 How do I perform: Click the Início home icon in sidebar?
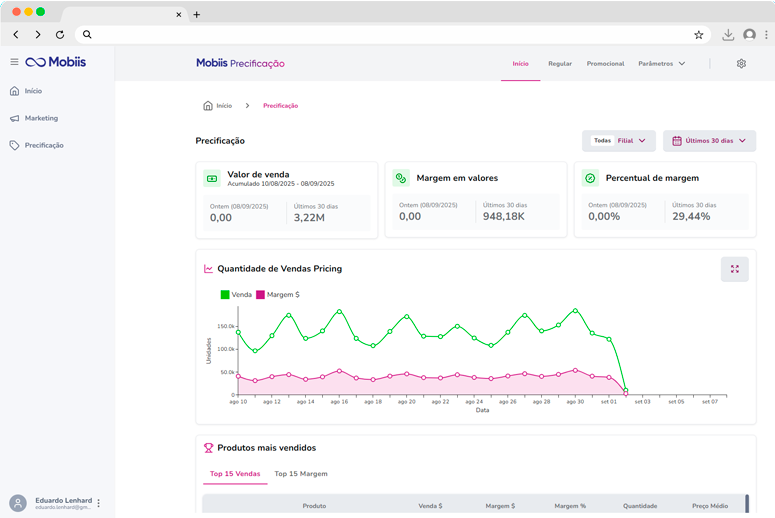click(14, 91)
